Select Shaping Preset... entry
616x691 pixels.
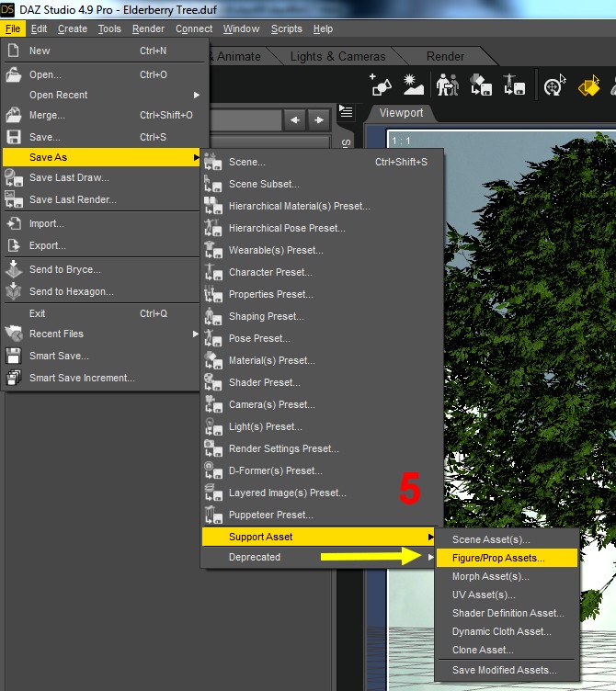[x=321, y=316]
